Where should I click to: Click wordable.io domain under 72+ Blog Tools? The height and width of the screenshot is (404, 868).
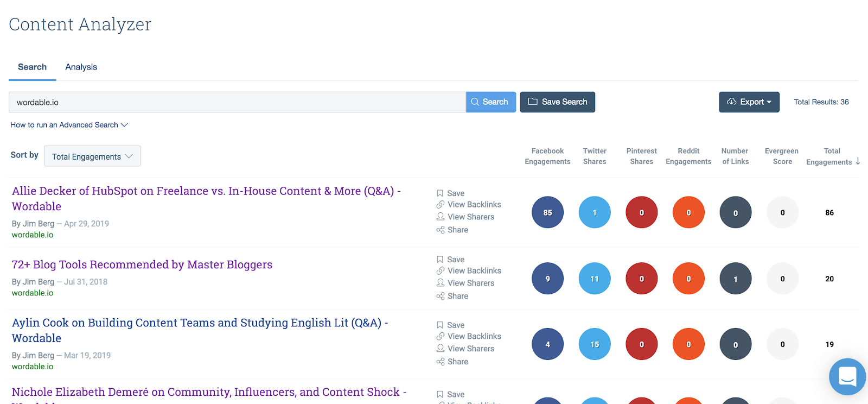click(x=33, y=293)
